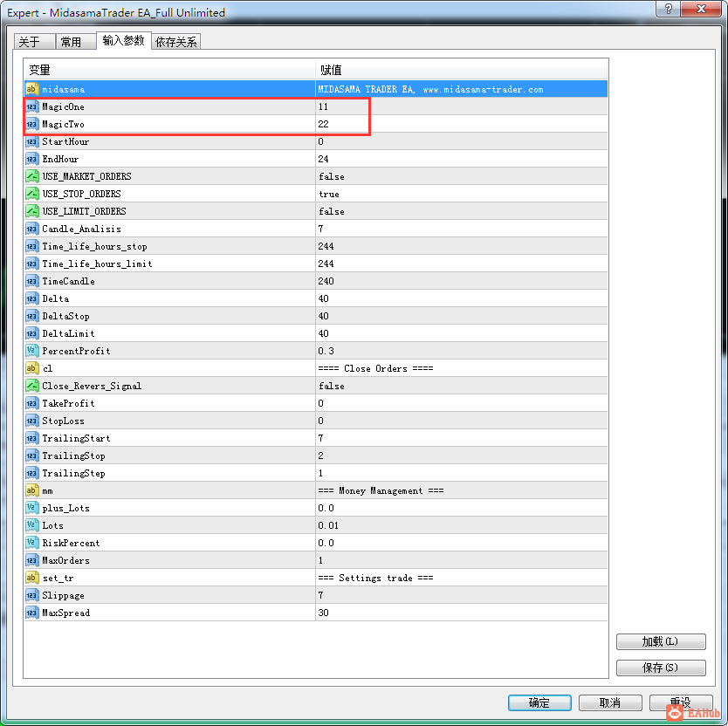
Task: Click the integer icon beside TakeProfit
Action: (31, 403)
